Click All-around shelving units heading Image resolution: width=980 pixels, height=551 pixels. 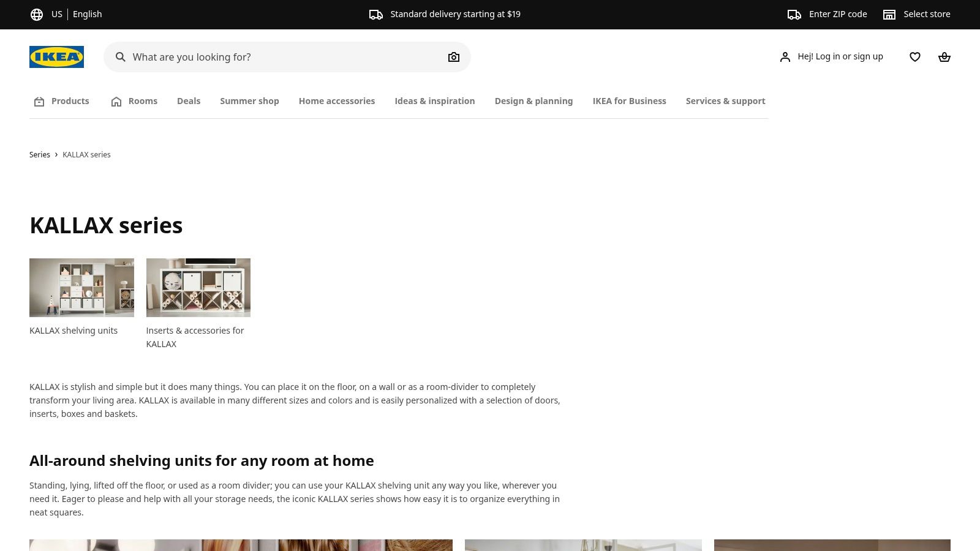pos(202,460)
